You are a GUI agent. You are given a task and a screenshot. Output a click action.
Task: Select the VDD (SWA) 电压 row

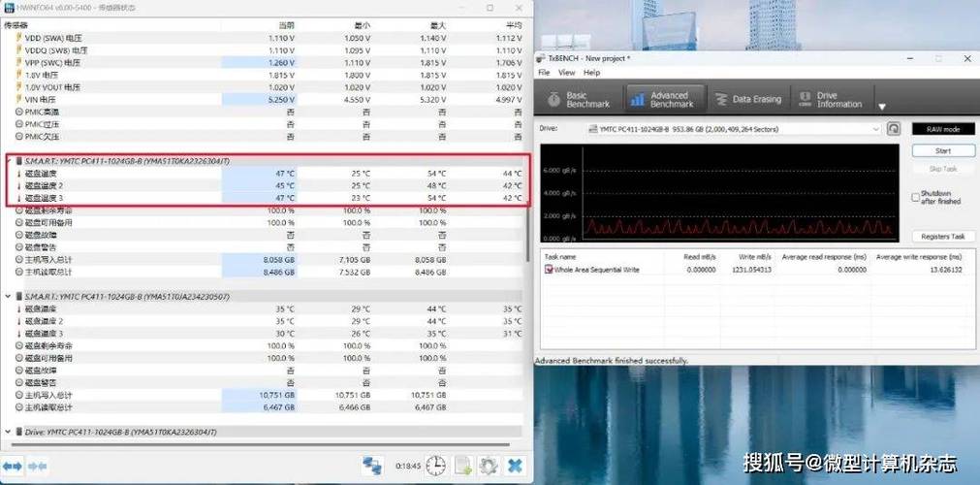(263, 38)
